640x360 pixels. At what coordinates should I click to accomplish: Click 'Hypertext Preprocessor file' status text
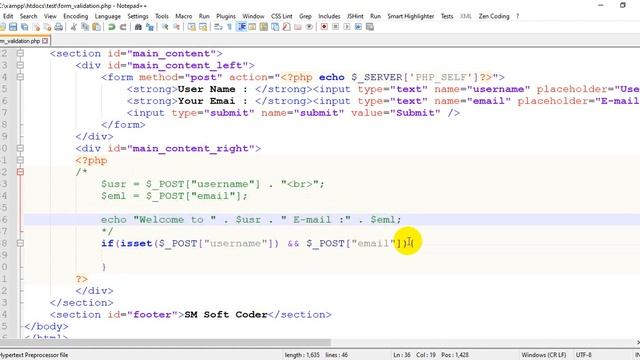pos(34,355)
